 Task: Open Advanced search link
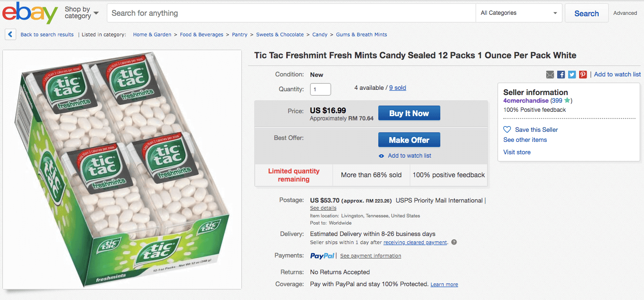625,13
